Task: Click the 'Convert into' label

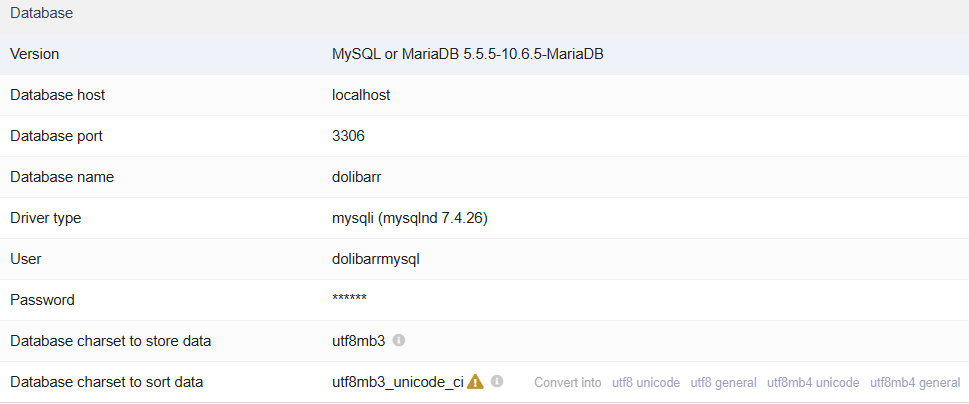Action: (568, 382)
